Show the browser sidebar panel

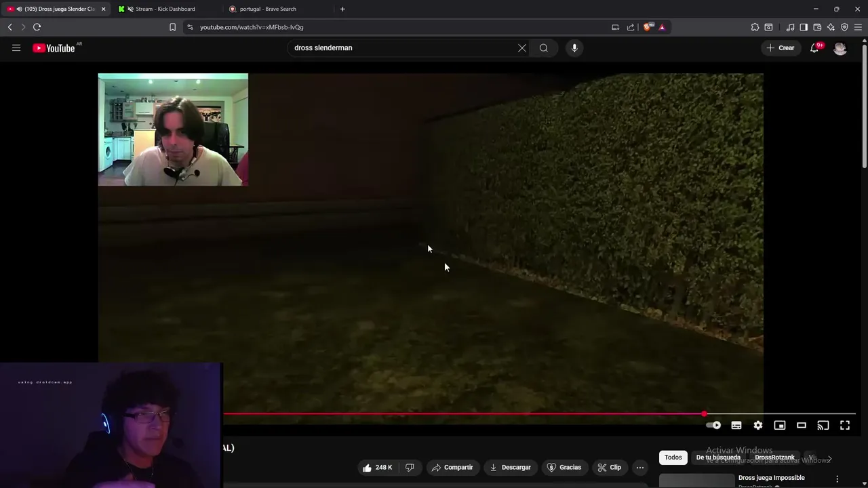pyautogui.click(x=804, y=27)
